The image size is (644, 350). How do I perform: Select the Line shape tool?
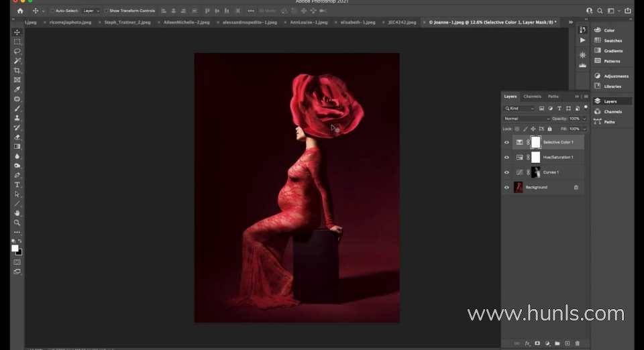click(17, 204)
